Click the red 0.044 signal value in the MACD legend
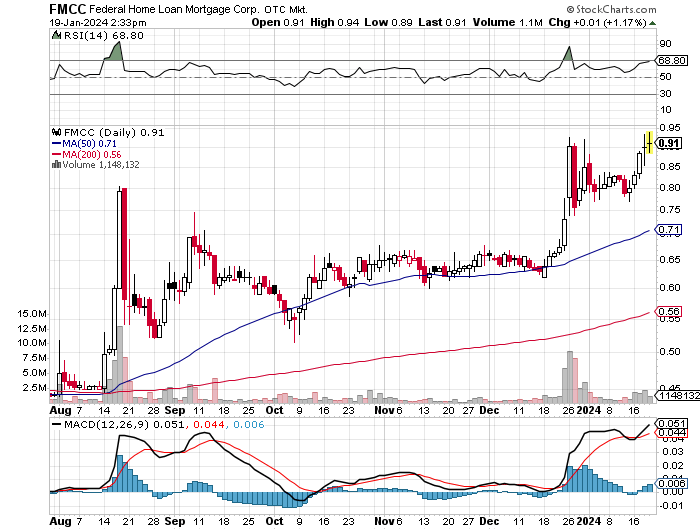Viewport: 700px width, 530px height. click(209, 424)
